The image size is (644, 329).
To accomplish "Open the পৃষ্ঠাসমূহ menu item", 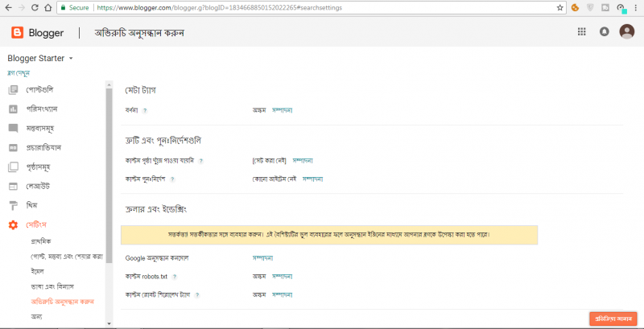I will (x=39, y=167).
